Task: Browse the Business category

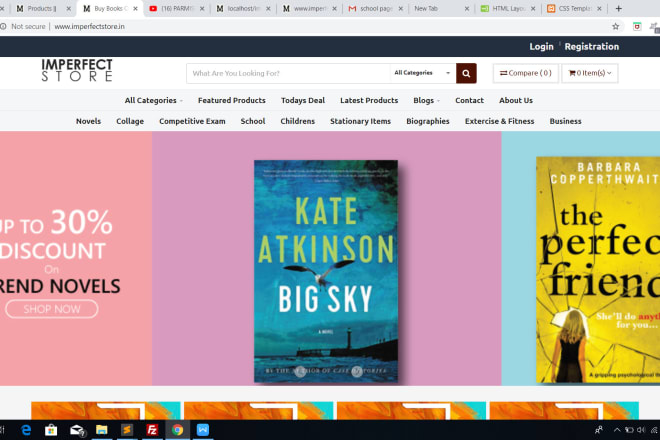Action: (565, 121)
